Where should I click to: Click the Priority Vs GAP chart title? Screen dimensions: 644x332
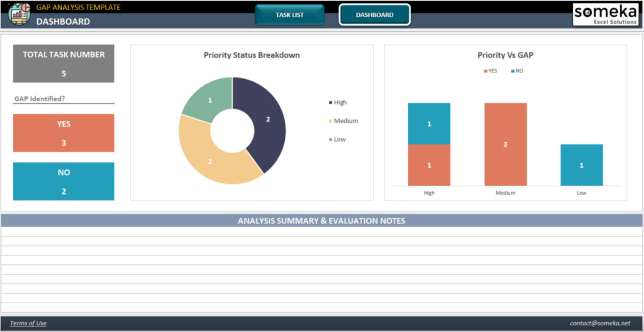pyautogui.click(x=505, y=55)
